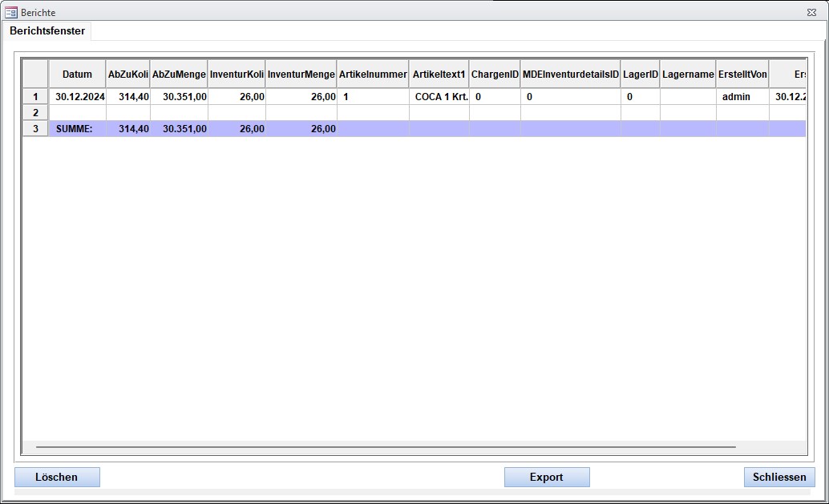Click the Schliessen button

point(778,477)
